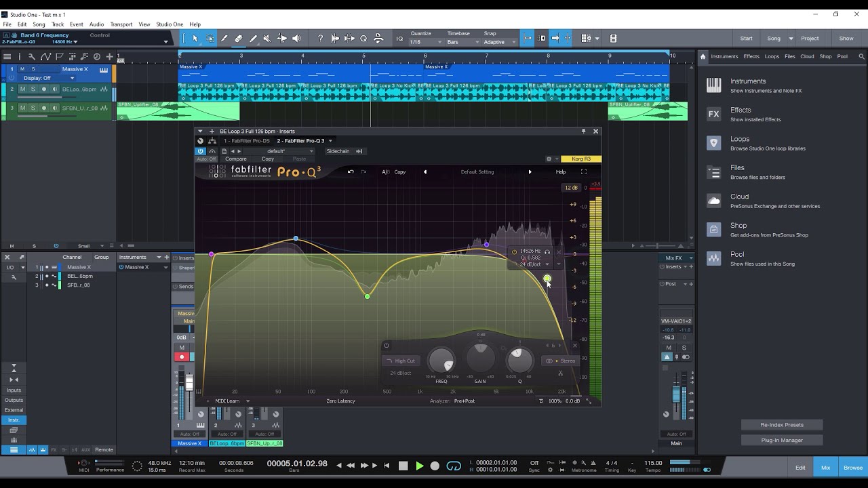
Task: Open 12 dB display range dropdown
Action: (572, 188)
